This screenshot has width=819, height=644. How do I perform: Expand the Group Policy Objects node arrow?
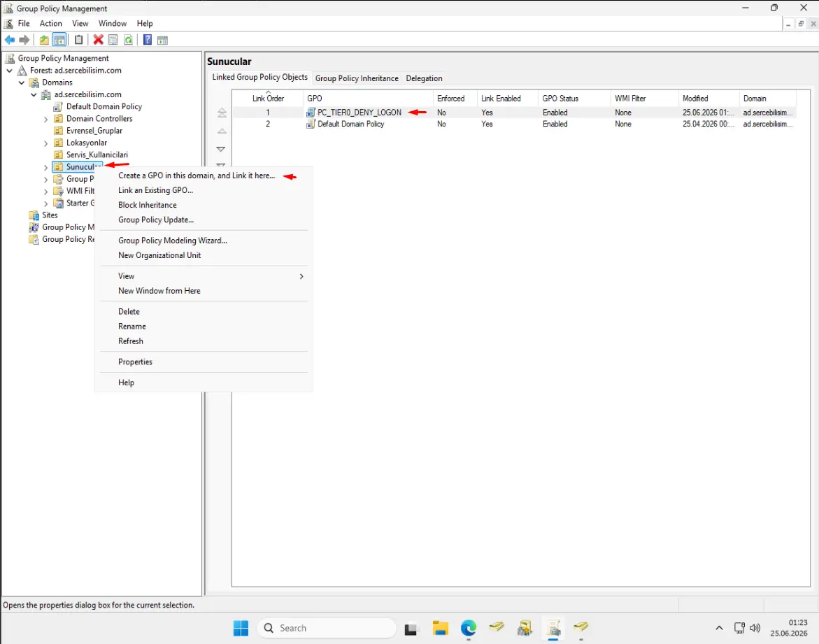click(x=45, y=179)
